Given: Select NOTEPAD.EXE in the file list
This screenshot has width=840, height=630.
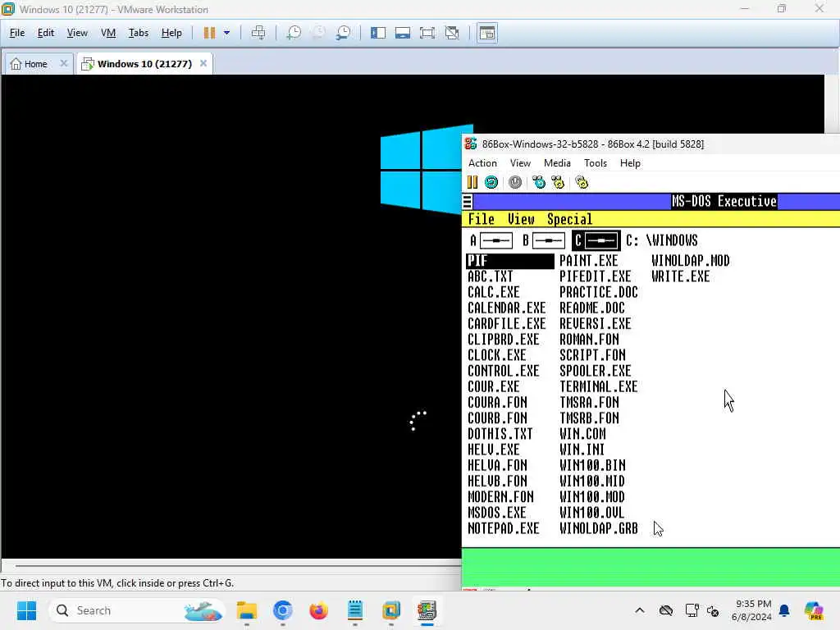Looking at the screenshot, I should [503, 529].
